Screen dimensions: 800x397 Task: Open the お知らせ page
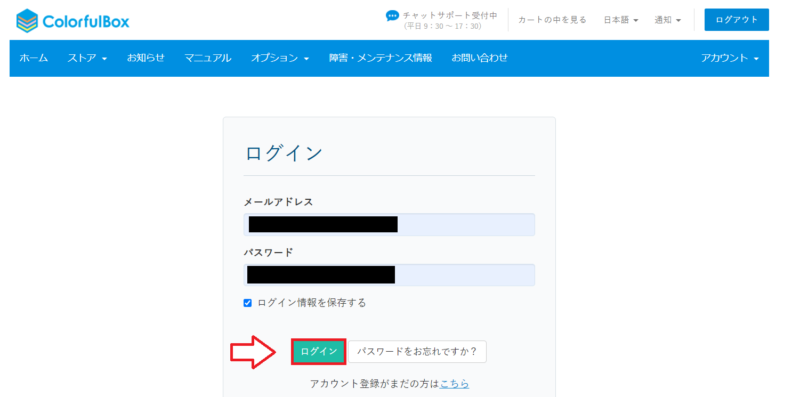146,58
